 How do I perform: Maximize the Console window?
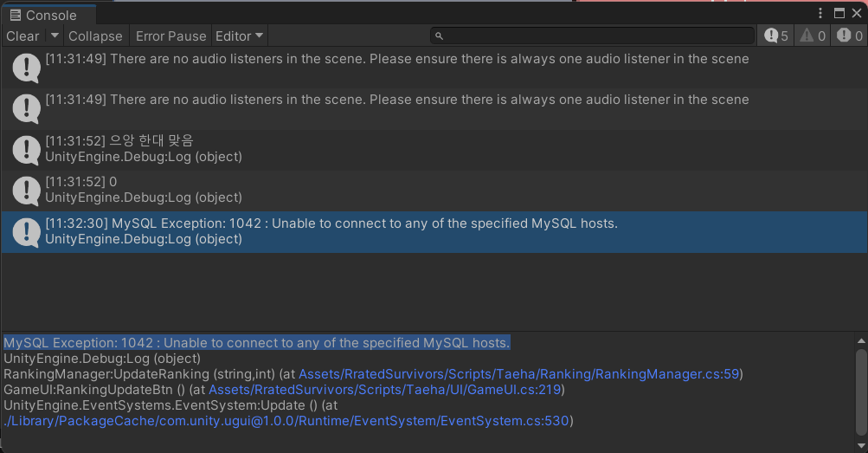pos(839,13)
